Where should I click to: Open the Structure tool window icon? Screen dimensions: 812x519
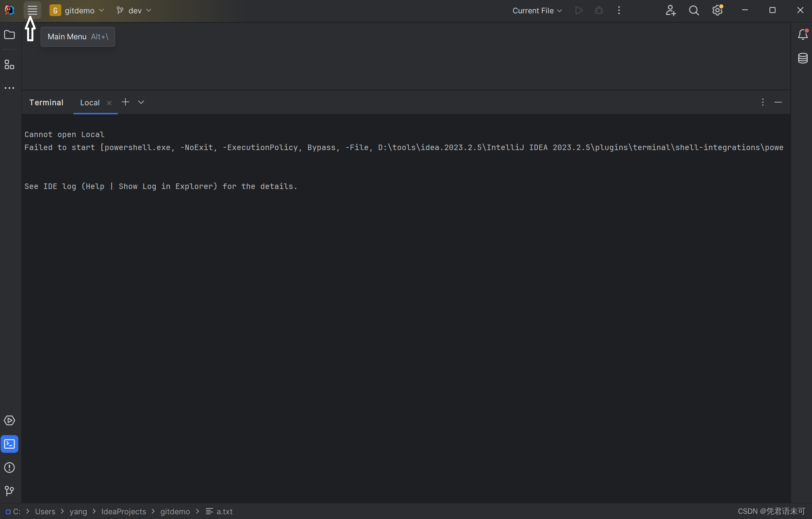(x=9, y=65)
